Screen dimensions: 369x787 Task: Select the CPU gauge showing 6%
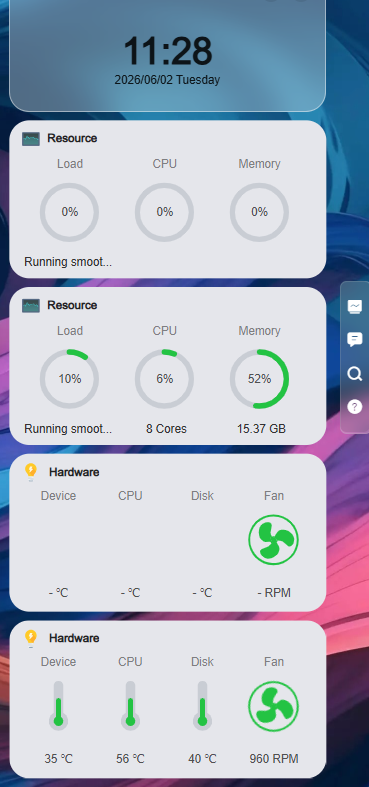[x=165, y=379]
